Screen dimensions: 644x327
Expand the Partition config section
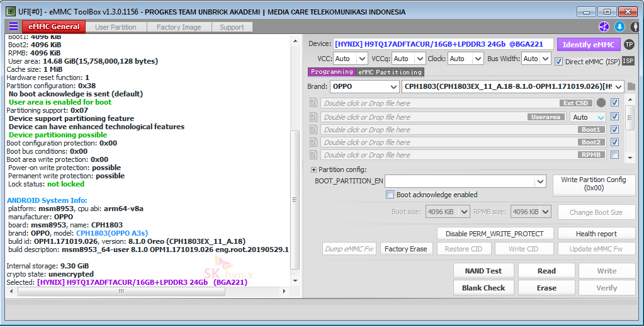[x=314, y=169]
